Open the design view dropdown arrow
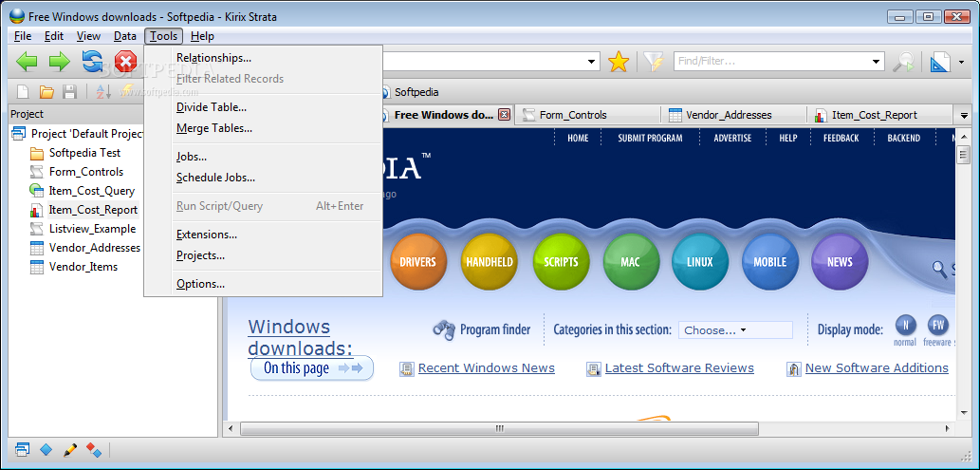This screenshot has height=470, width=980. pyautogui.click(x=961, y=62)
